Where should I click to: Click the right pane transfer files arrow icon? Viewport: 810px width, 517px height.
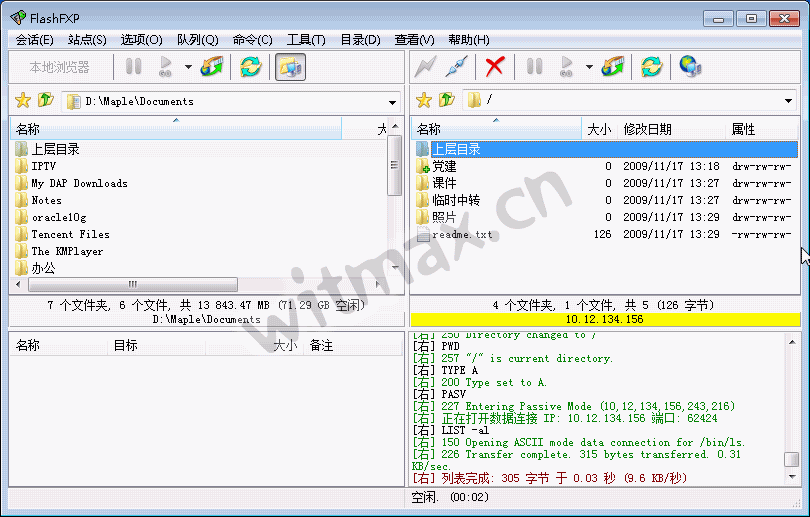613,67
